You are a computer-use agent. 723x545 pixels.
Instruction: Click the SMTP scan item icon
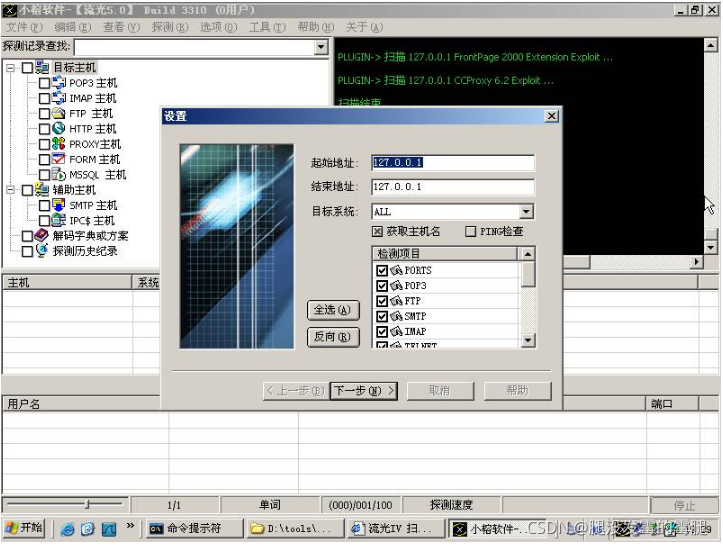coord(396,316)
